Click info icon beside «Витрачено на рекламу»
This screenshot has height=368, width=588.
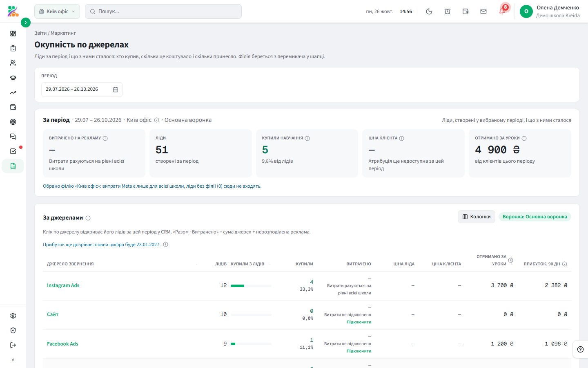click(105, 138)
